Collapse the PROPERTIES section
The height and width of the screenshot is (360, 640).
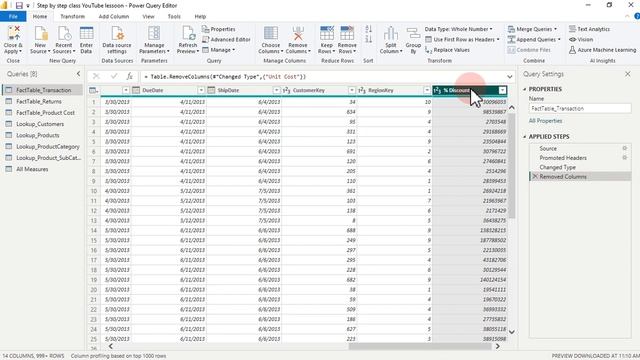coord(525,89)
